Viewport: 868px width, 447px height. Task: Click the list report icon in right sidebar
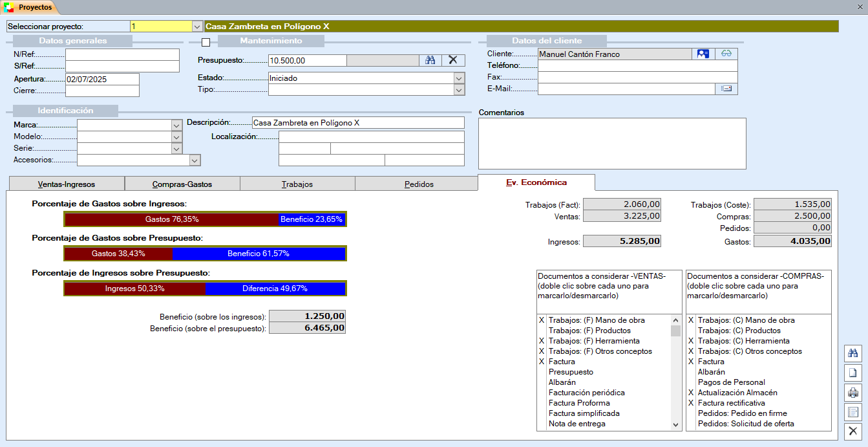pyautogui.click(x=852, y=412)
